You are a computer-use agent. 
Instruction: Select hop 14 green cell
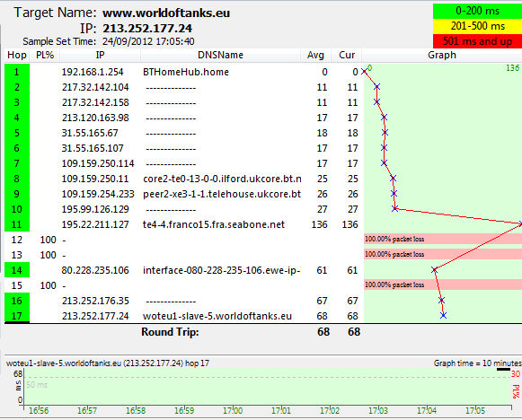click(17, 270)
